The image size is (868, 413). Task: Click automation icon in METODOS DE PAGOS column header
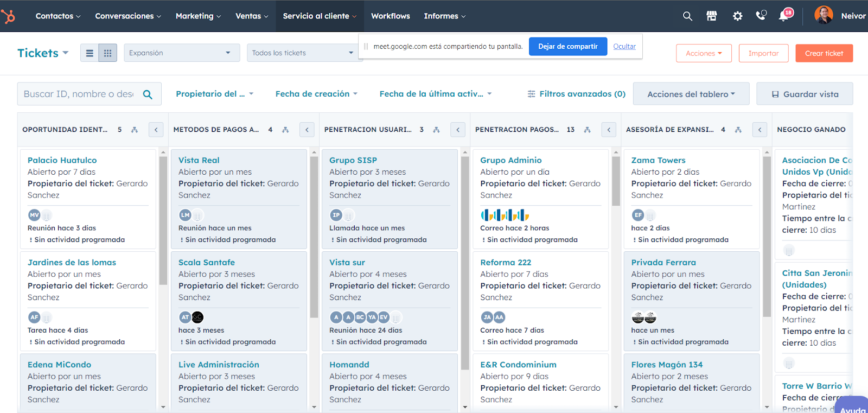285,130
